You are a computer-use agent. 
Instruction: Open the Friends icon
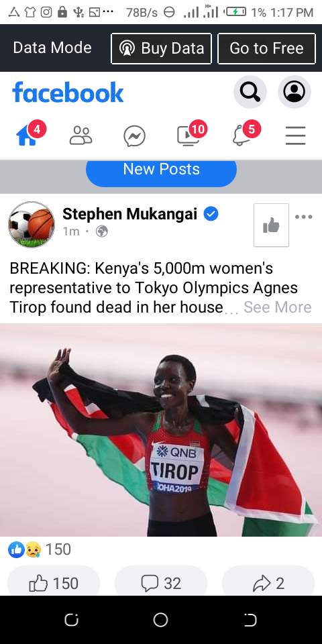tap(81, 136)
